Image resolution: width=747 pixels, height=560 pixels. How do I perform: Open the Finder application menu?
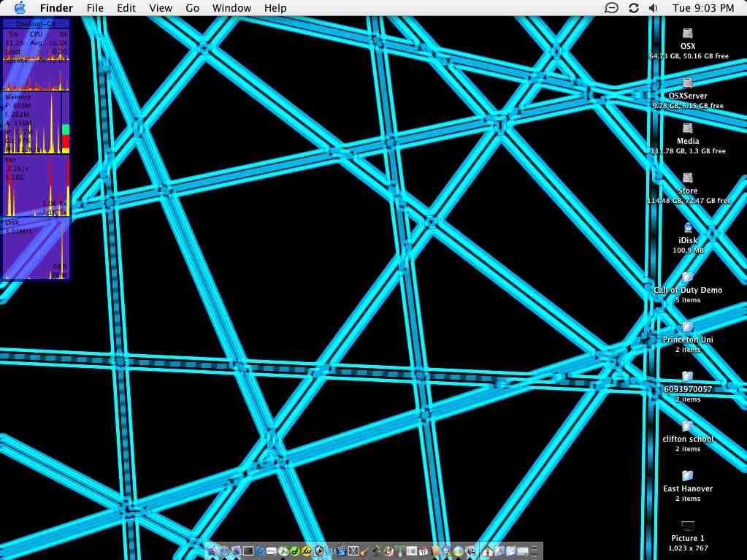(x=56, y=8)
